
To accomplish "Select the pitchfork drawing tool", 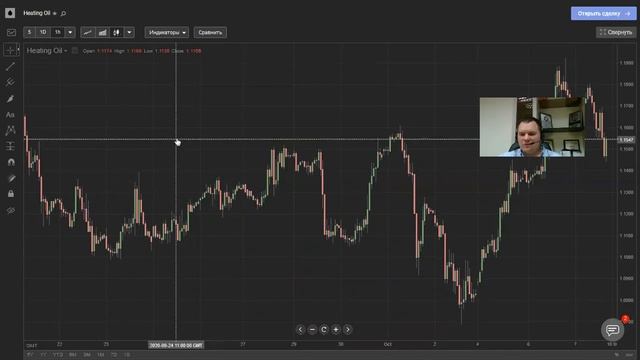I will click(10, 82).
